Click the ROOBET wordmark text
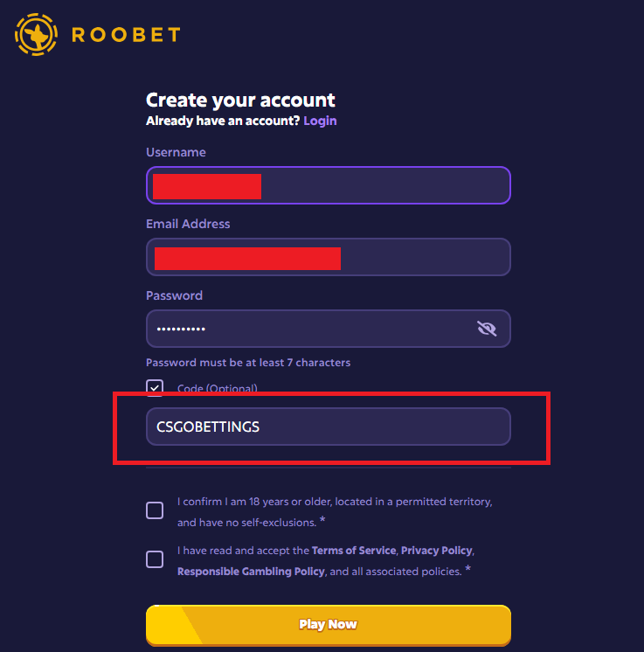Screen dimensions: 644x652 pos(125,35)
